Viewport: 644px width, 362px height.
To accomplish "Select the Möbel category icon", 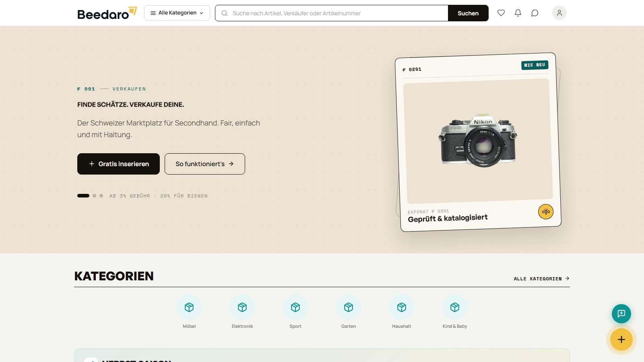I will point(189,307).
